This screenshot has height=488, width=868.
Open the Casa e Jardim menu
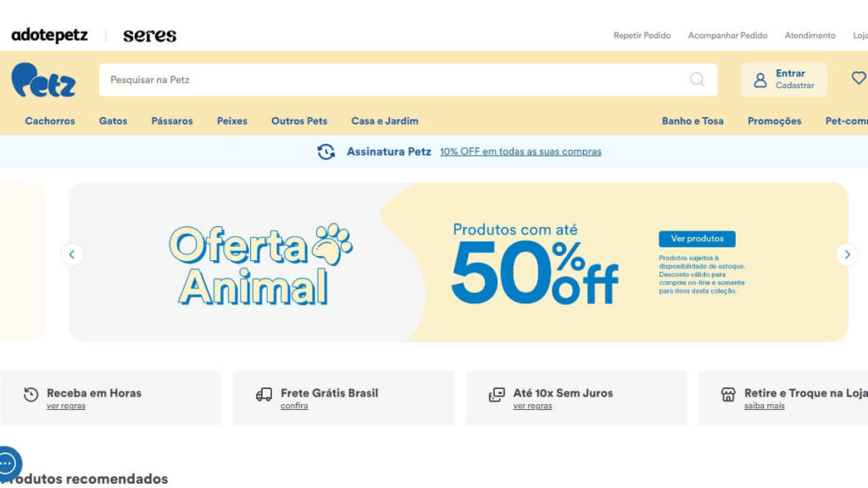click(x=385, y=120)
